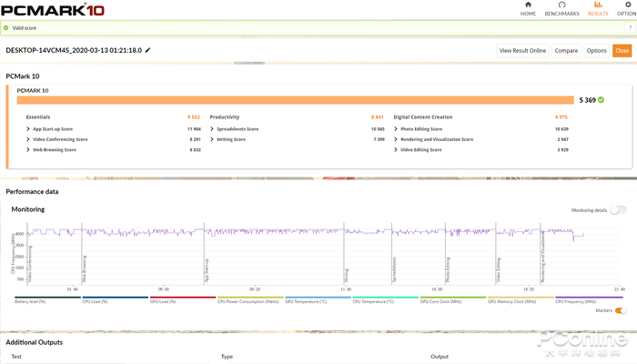Viewport: 637px width, 364px height.
Task: Expand the Photo Editing Score row
Action: pyautogui.click(x=396, y=129)
